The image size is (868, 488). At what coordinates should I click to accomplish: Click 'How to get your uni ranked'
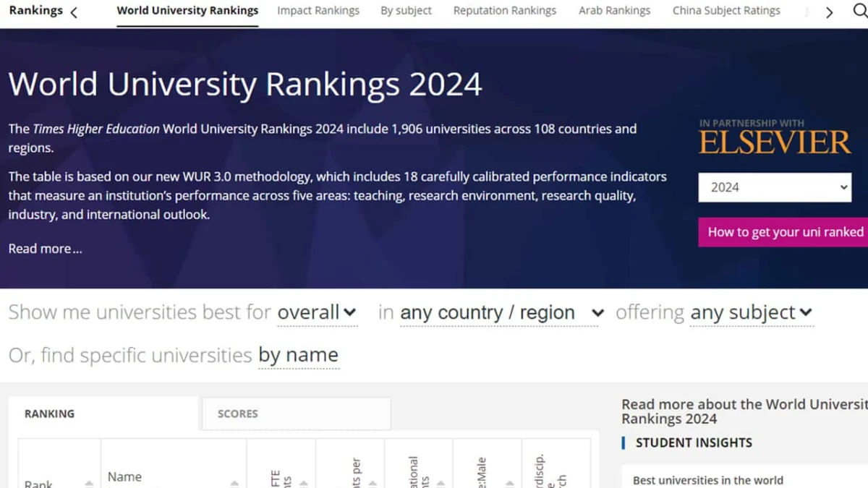click(786, 232)
